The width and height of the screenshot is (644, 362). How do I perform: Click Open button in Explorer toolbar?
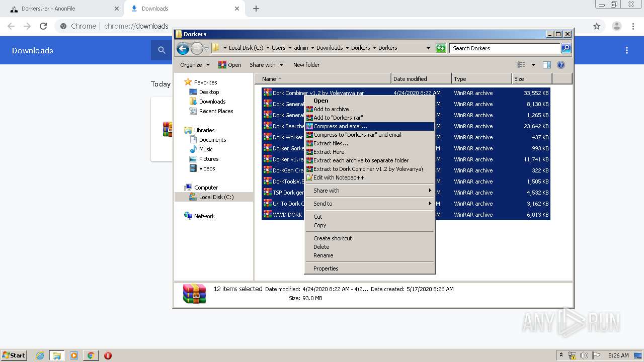click(230, 65)
